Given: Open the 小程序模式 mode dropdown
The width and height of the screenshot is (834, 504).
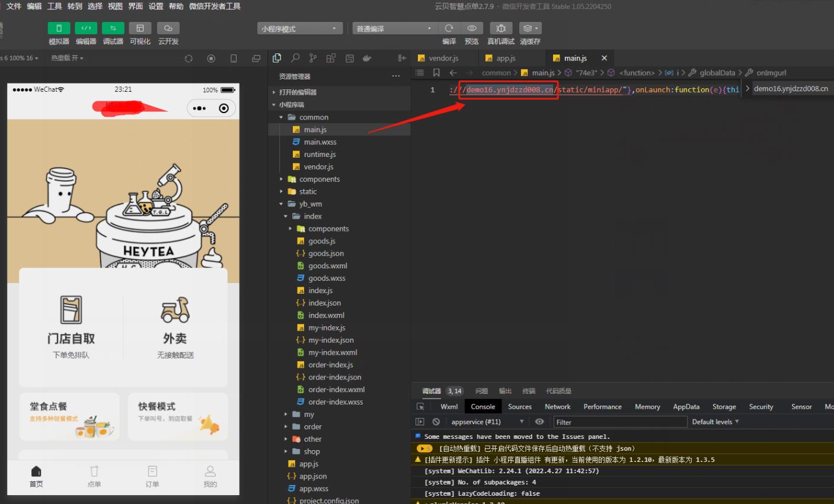Looking at the screenshot, I should [x=301, y=28].
